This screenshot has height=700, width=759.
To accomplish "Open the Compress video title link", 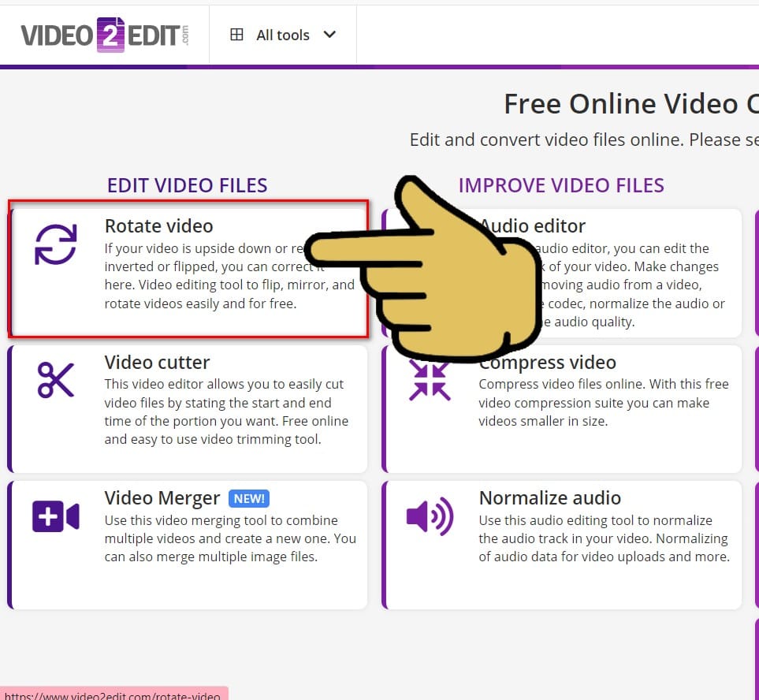I will [x=548, y=363].
